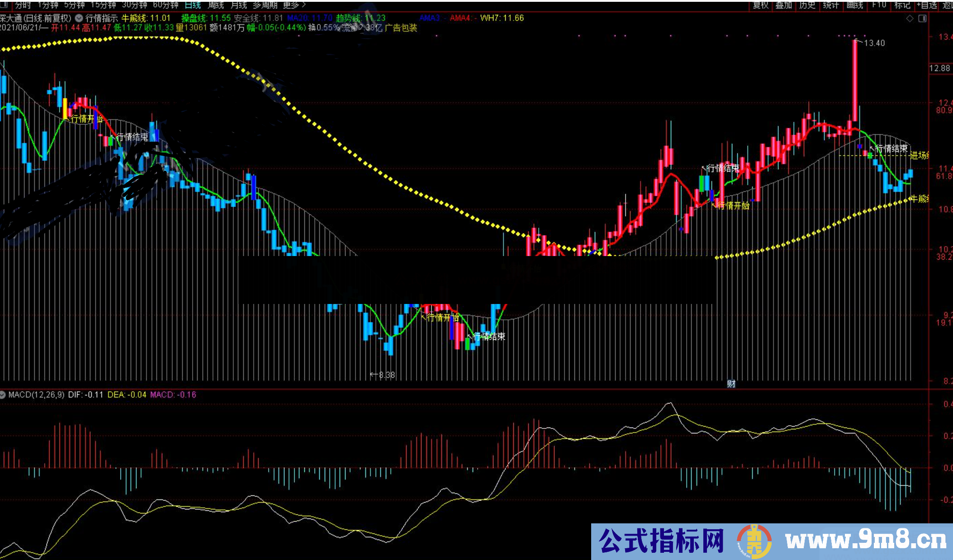Click the small square icon at top-left
Image resolution: width=953 pixels, height=560 pixels.
point(4,5)
